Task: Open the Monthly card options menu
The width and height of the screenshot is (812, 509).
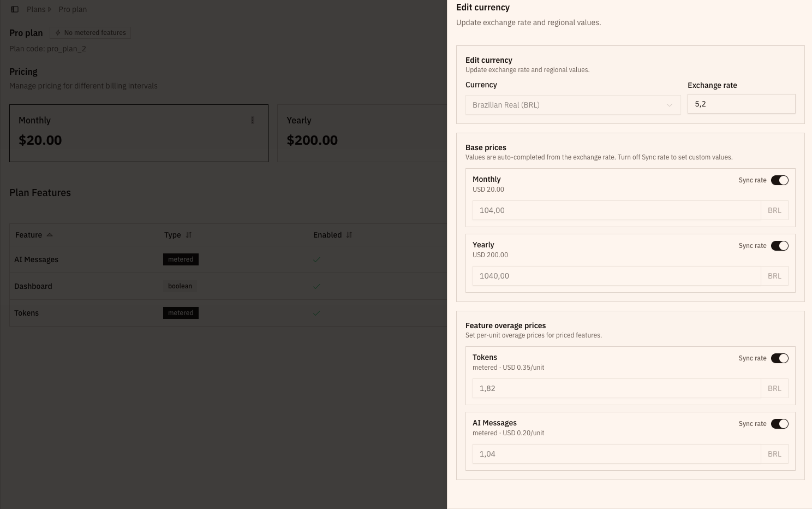Action: pyautogui.click(x=252, y=120)
